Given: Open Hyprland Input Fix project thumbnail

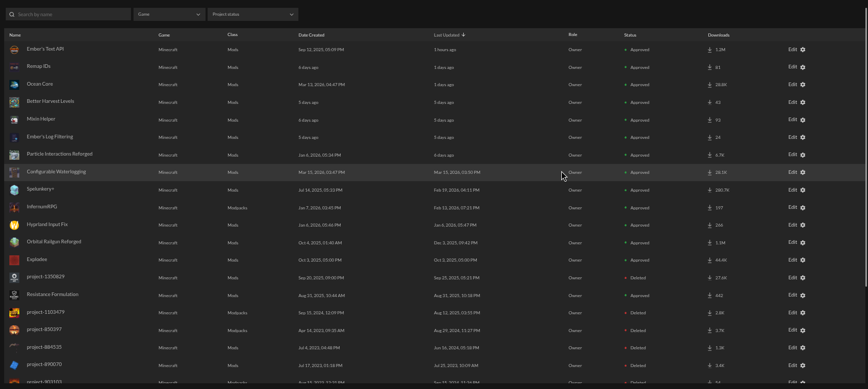Looking at the screenshot, I should (14, 225).
